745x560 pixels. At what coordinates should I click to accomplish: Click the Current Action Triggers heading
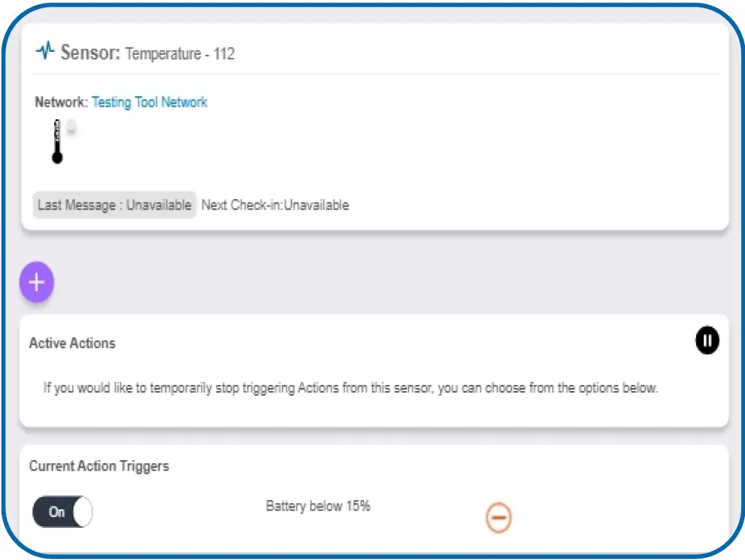tap(99, 466)
